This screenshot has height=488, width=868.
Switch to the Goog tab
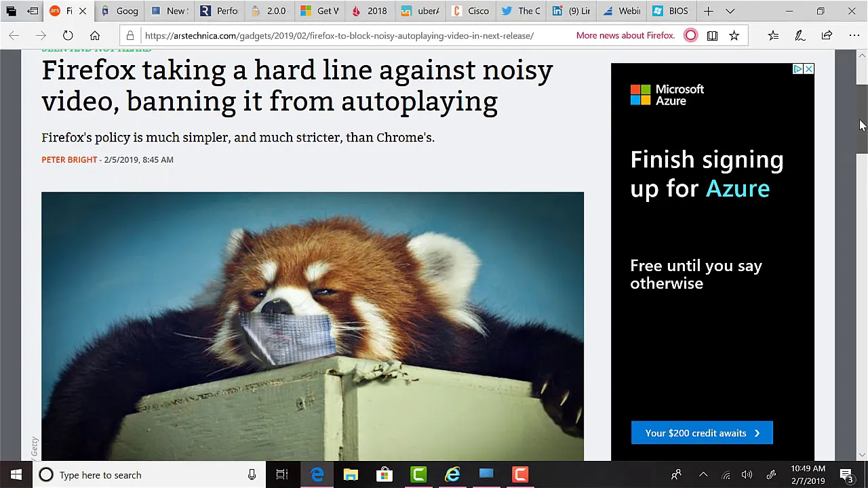click(119, 11)
